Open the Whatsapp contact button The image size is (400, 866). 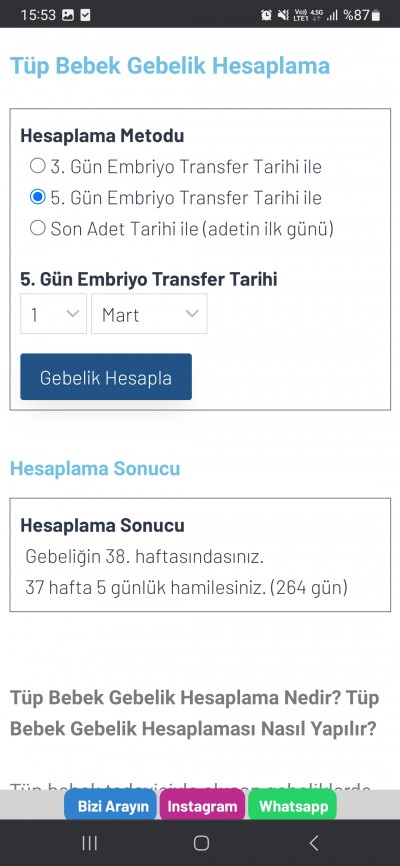[292, 805]
